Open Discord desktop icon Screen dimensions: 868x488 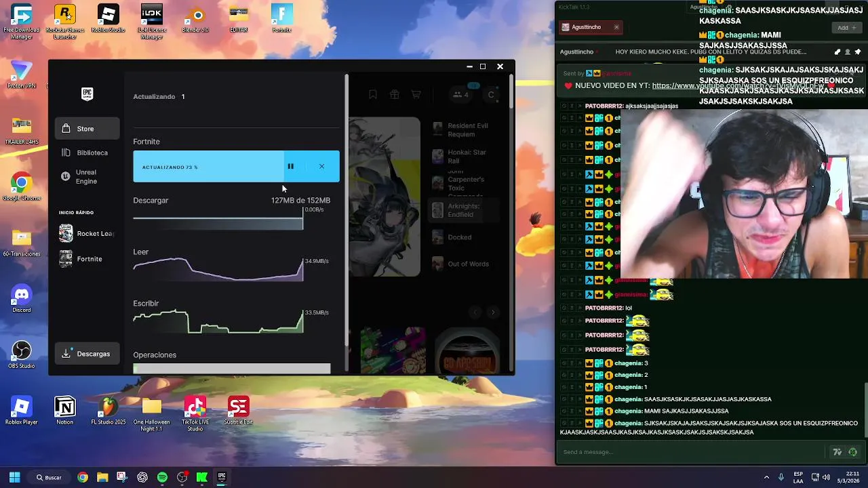pyautogui.click(x=21, y=298)
